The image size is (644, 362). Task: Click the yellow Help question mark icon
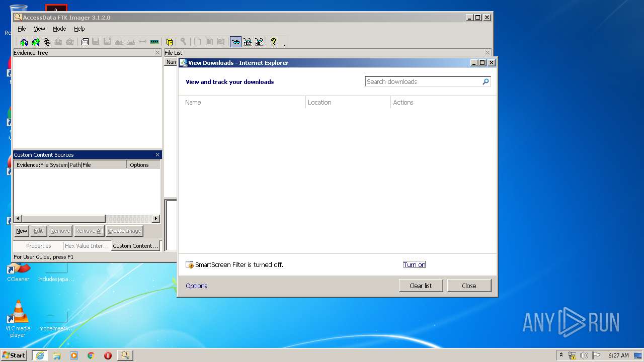pos(274,42)
